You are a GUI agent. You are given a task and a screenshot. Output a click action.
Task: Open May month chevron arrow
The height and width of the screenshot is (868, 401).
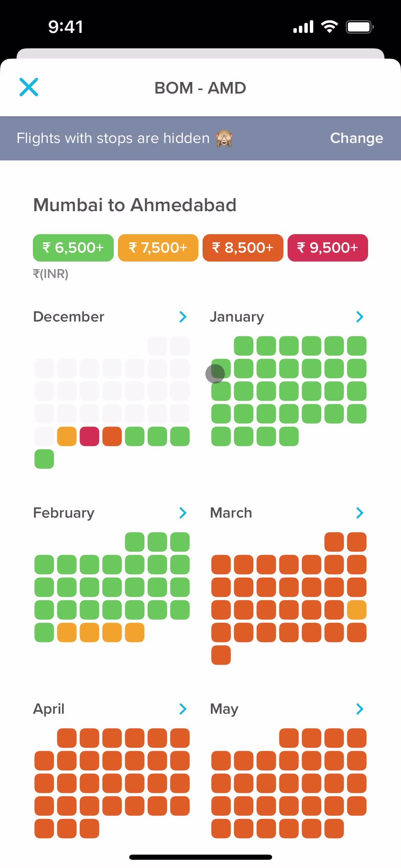point(360,709)
